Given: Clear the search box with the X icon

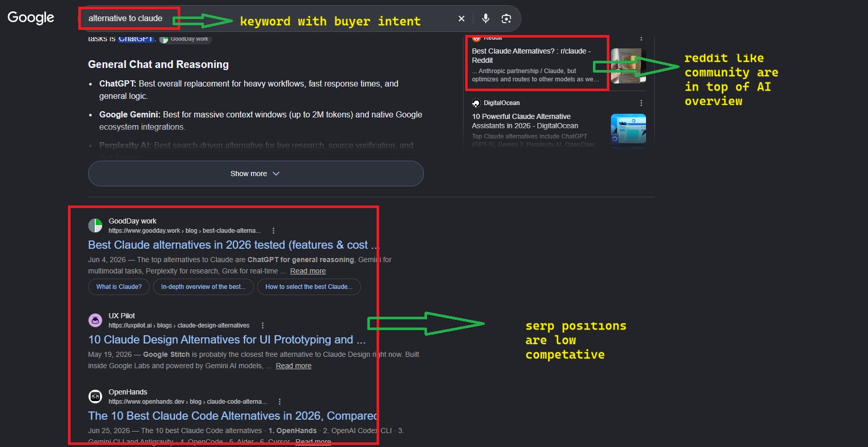Looking at the screenshot, I should tap(462, 19).
